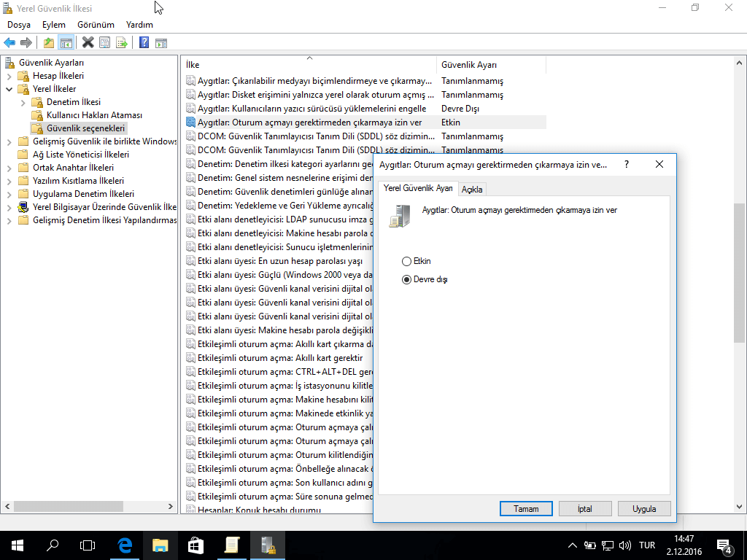Collapse the Yerel İlkeler tree node
The width and height of the screenshot is (747, 560).
pos(9,89)
